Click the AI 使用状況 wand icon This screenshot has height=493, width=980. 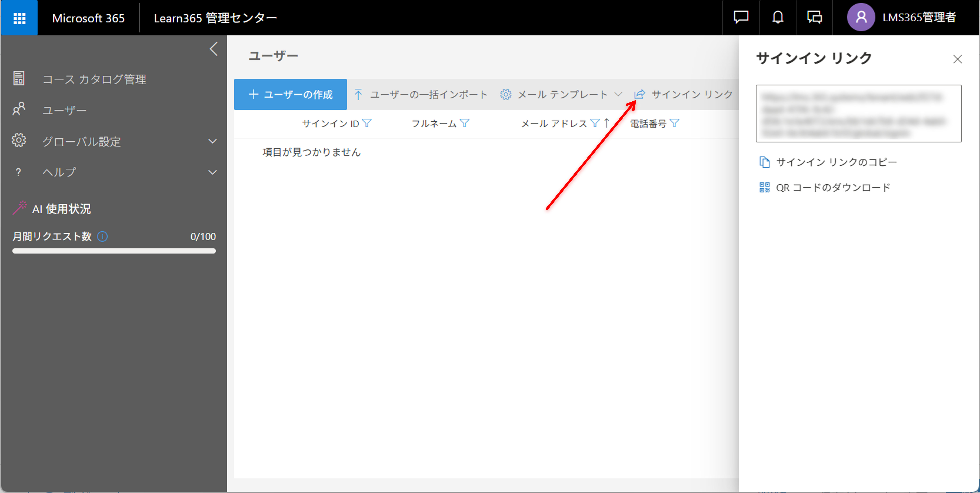[x=20, y=208]
